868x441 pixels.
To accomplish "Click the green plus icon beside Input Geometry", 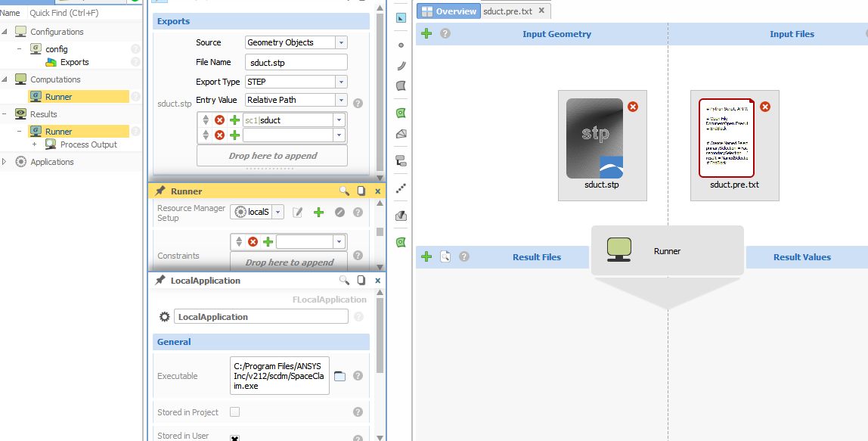I will [426, 34].
